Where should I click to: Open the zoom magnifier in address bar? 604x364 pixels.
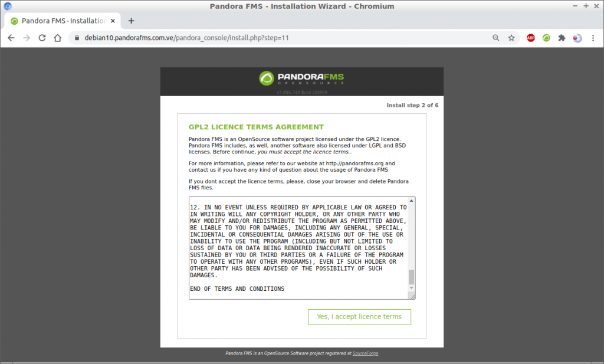495,38
